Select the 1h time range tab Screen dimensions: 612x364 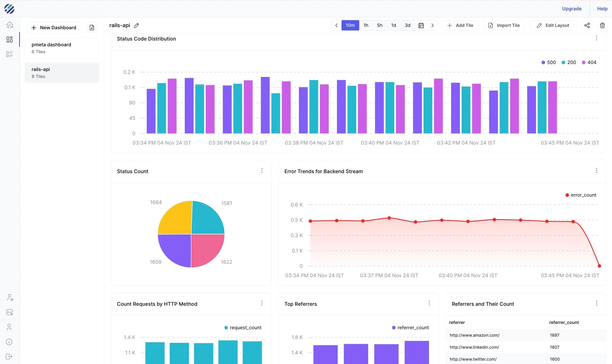(x=365, y=25)
